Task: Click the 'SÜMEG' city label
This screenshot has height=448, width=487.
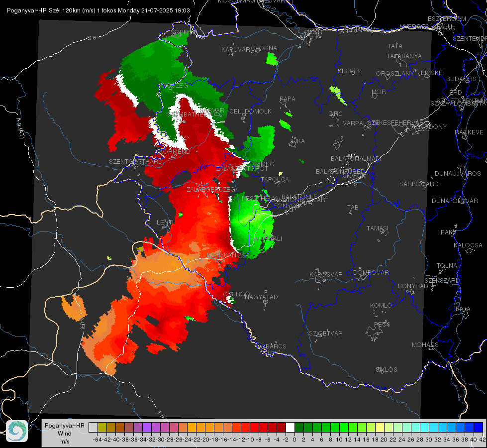Action: click(x=263, y=164)
